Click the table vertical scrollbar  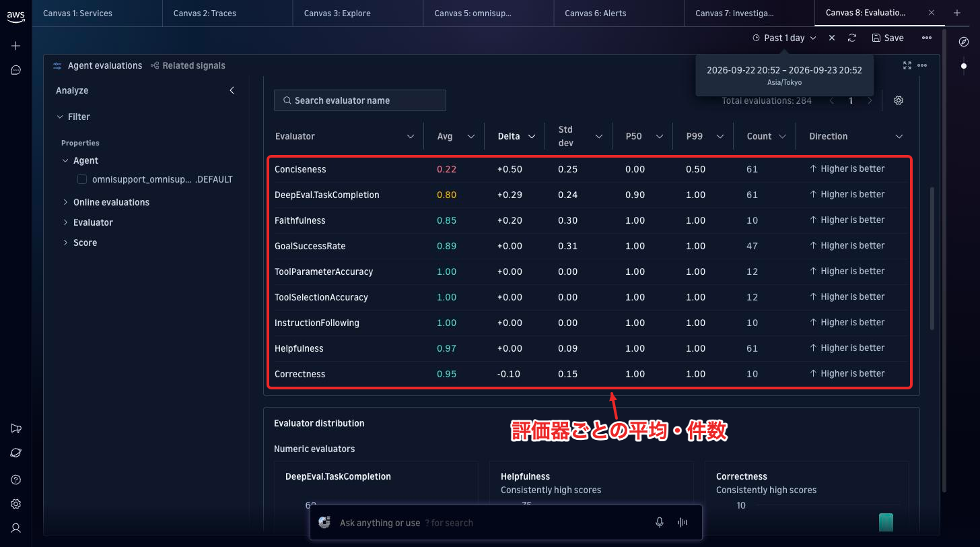coord(932,259)
